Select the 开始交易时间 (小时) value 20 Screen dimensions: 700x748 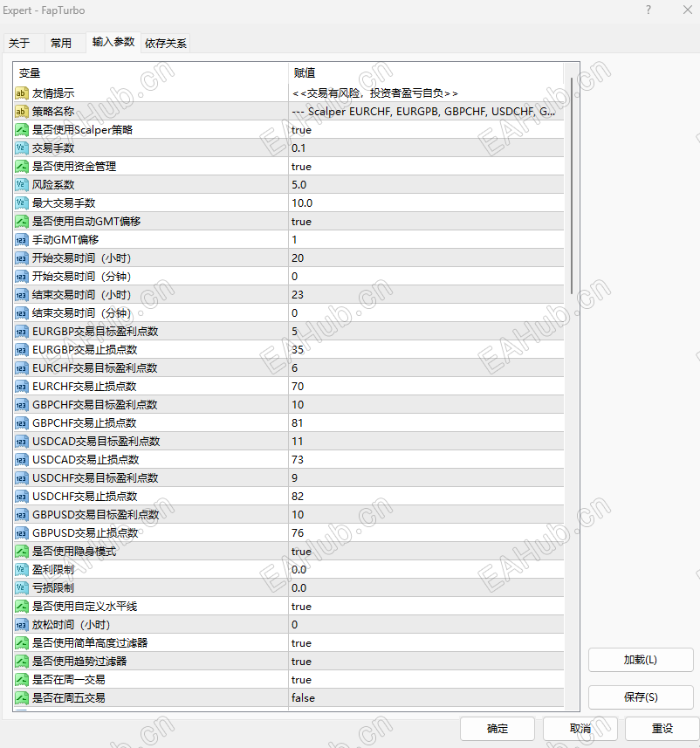[x=298, y=258]
